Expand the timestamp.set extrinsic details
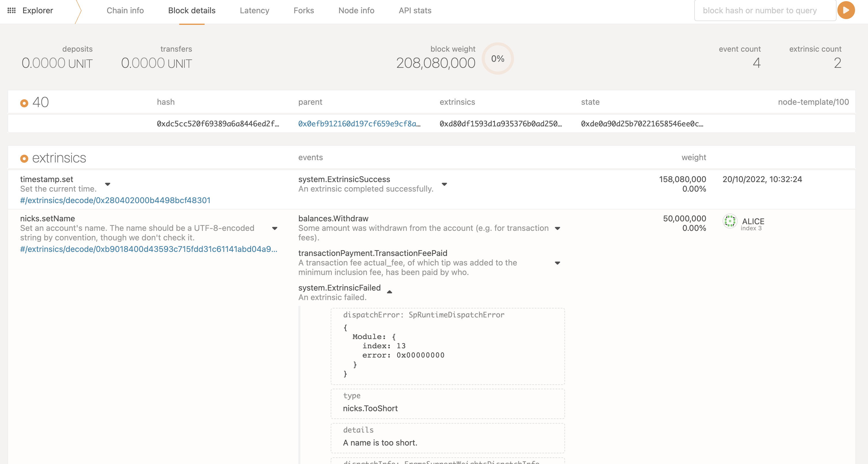 (106, 183)
